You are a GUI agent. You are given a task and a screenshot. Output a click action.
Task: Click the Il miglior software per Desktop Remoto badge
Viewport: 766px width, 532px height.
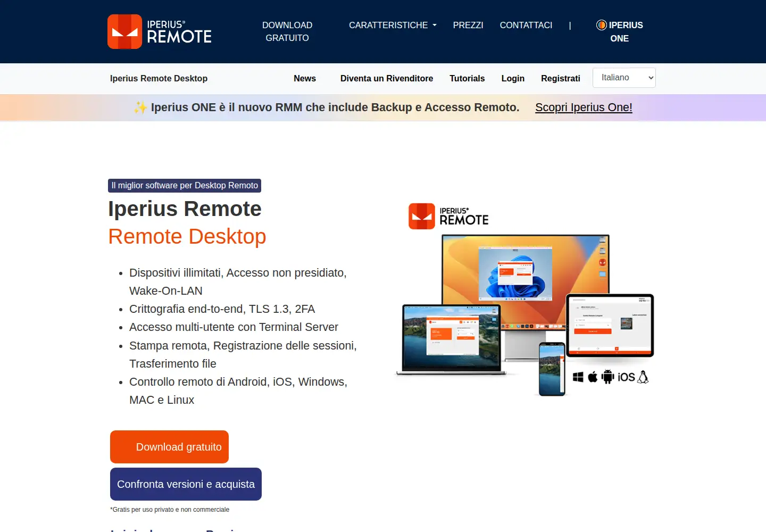(185, 186)
